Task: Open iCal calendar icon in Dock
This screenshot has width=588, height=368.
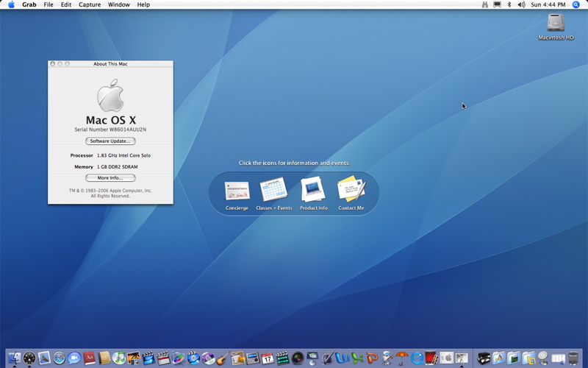Action: [x=268, y=358]
